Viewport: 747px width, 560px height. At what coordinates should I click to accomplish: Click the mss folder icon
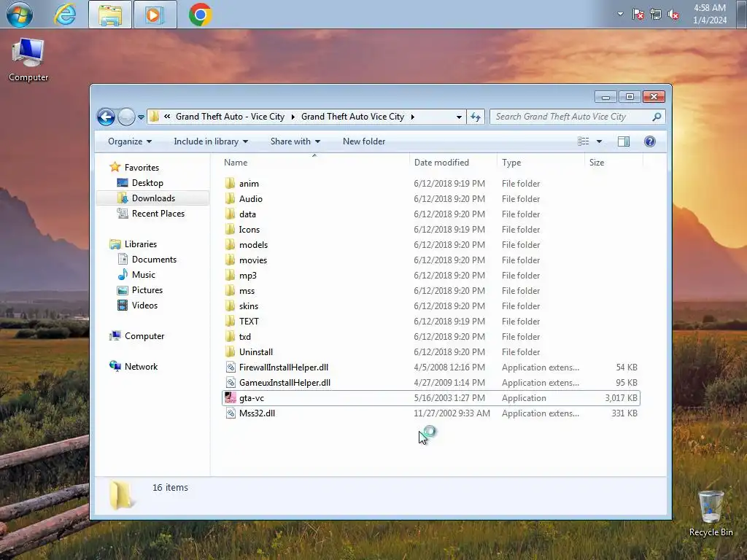(x=230, y=290)
